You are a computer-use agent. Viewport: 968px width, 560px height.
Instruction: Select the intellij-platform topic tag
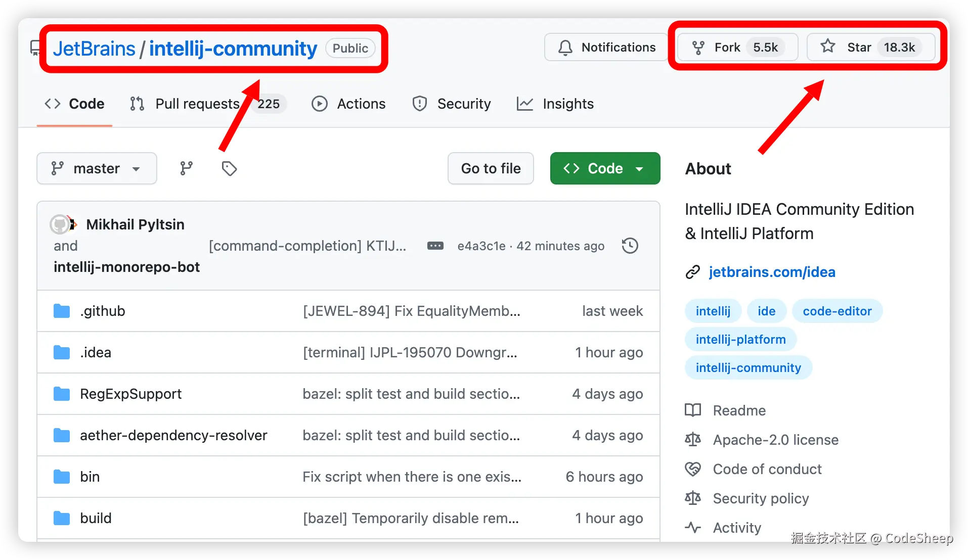point(740,339)
